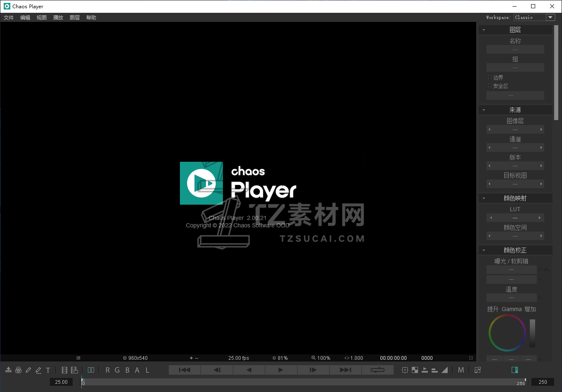Click the 81% cache indicator
Image resolution: width=562 pixels, height=392 pixels.
[280, 358]
